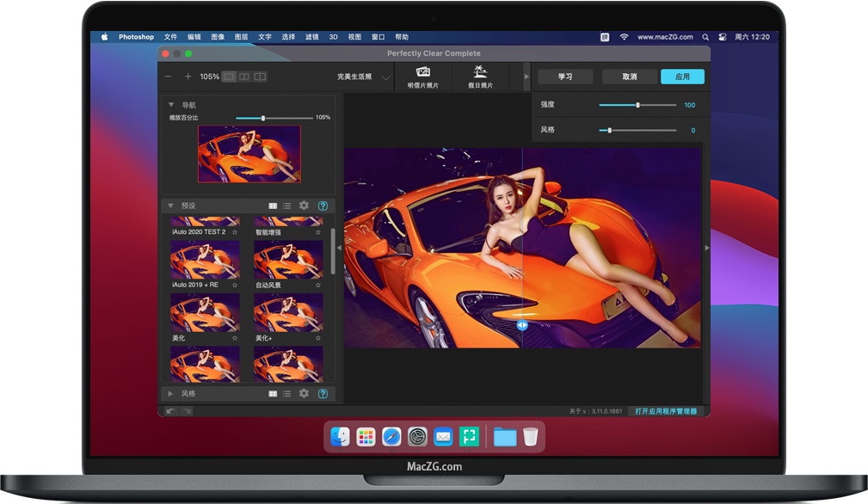
Task: Open the 完美生活照 preset dropdown
Action: tap(386, 77)
